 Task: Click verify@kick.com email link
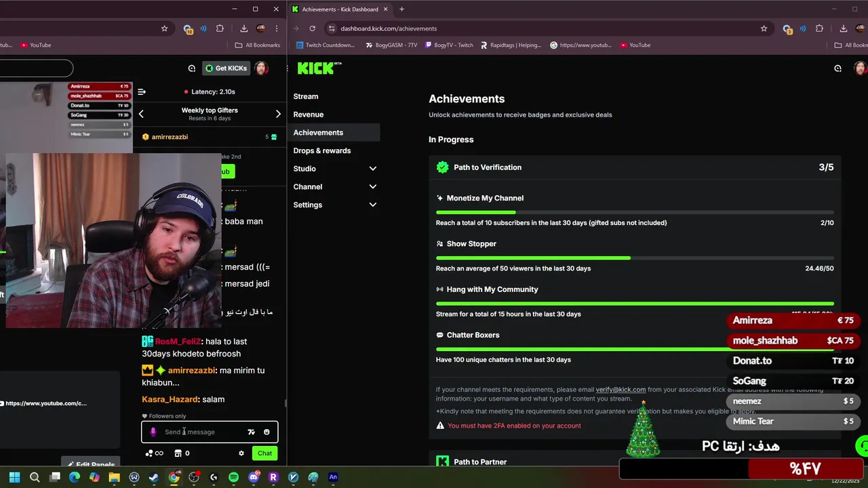point(620,390)
